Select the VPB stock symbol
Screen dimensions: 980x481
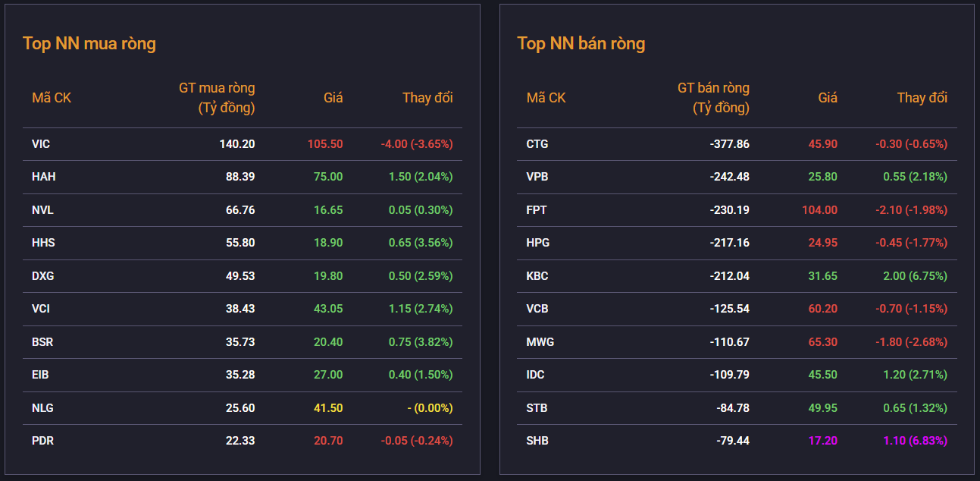(537, 177)
